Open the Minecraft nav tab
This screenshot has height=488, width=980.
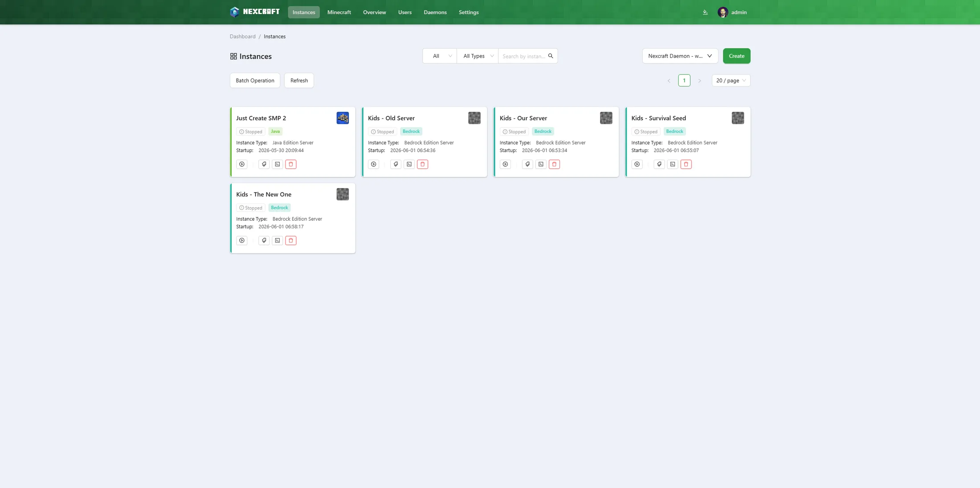tap(339, 12)
